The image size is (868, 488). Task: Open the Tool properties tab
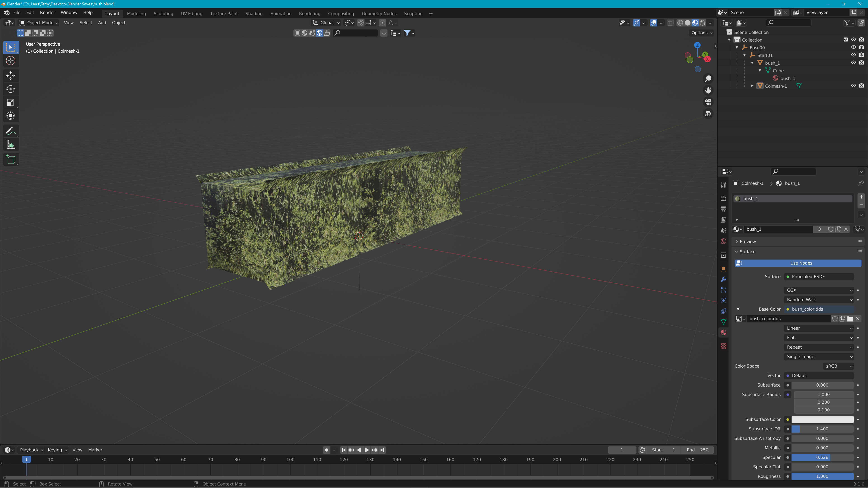(x=723, y=185)
